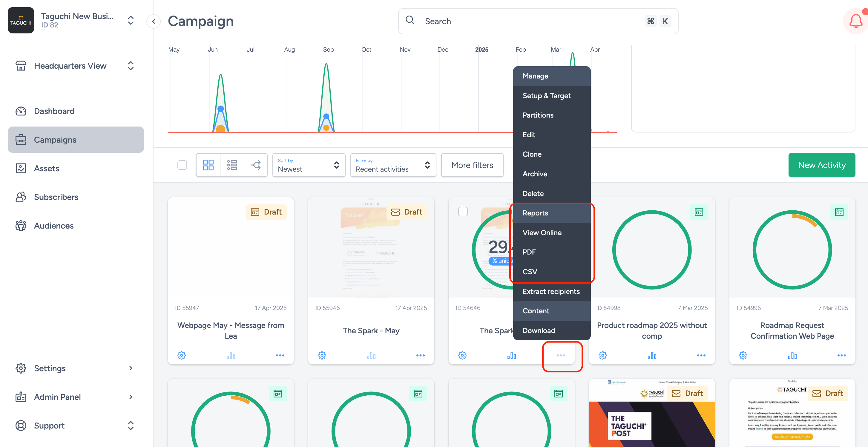This screenshot has width=868, height=447.
Task: Click the Taguchi logo in sidebar
Action: point(21,20)
